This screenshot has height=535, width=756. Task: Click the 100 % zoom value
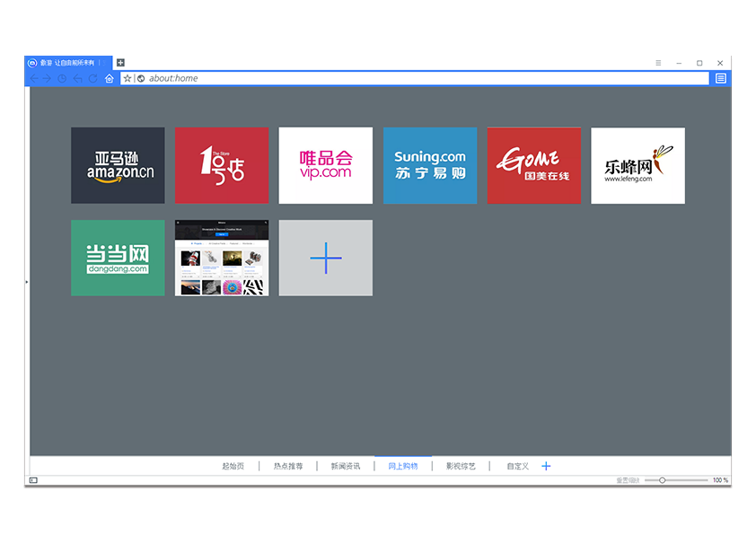[720, 480]
